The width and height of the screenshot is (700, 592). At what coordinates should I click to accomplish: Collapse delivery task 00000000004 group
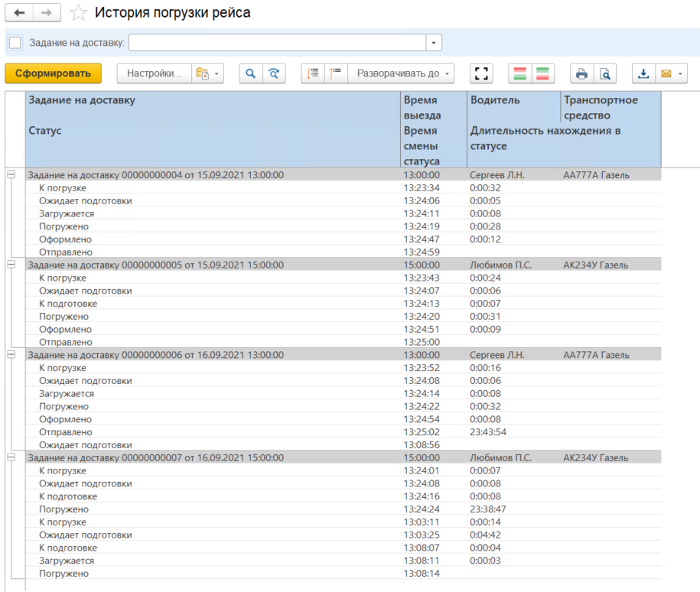point(11,174)
